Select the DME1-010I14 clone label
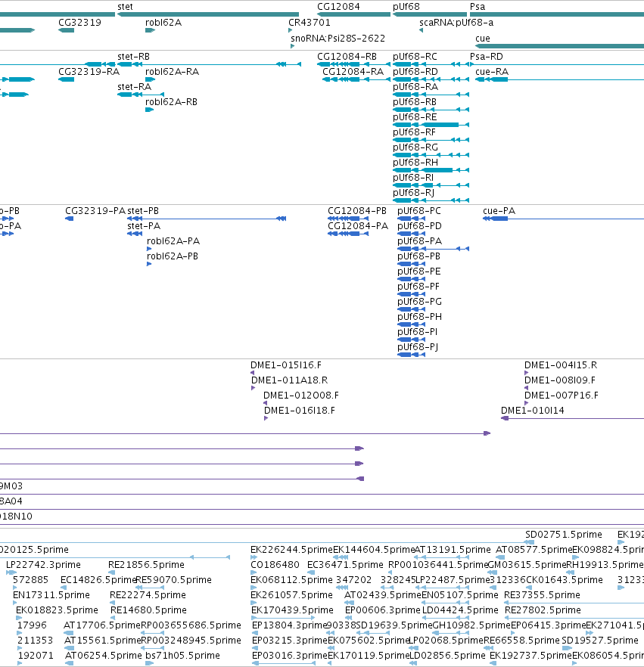 click(x=533, y=411)
